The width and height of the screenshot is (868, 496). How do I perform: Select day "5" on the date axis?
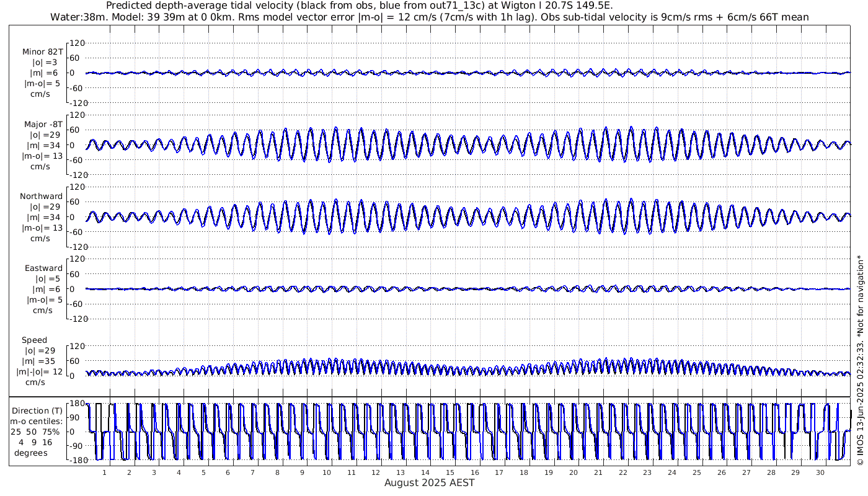[x=203, y=472]
